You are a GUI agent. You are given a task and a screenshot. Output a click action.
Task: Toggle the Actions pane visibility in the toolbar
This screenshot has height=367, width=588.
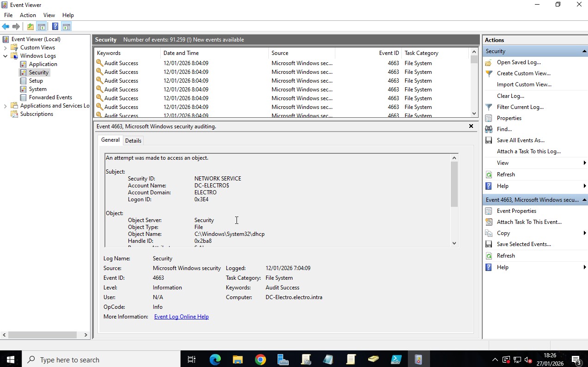pos(66,26)
